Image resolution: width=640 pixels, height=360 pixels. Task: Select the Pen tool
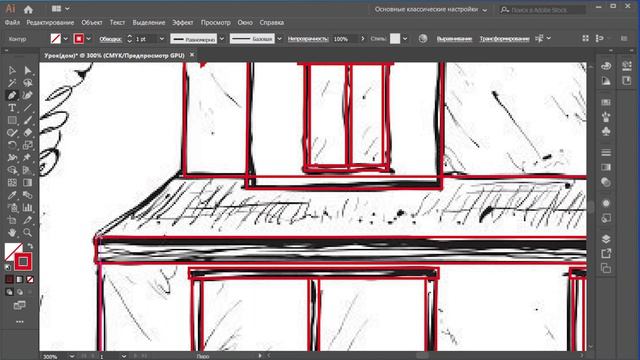click(x=12, y=96)
